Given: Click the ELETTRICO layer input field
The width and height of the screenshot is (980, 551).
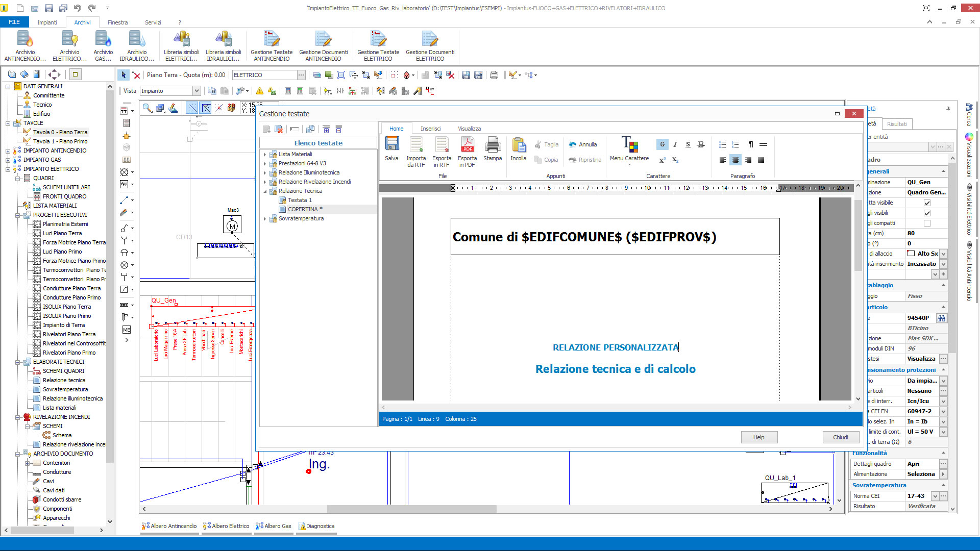Looking at the screenshot, I should pyautogui.click(x=264, y=75).
